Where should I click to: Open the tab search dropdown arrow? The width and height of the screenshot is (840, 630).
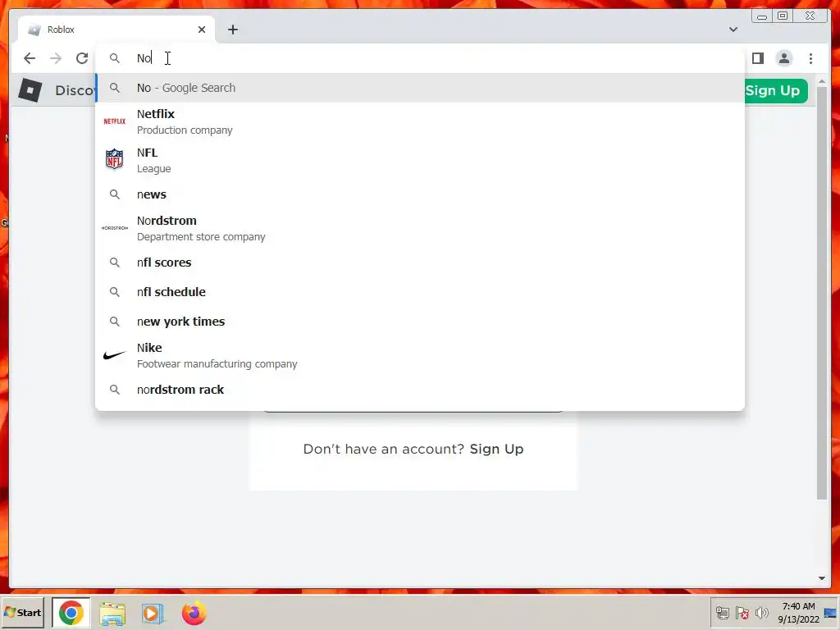tap(733, 30)
